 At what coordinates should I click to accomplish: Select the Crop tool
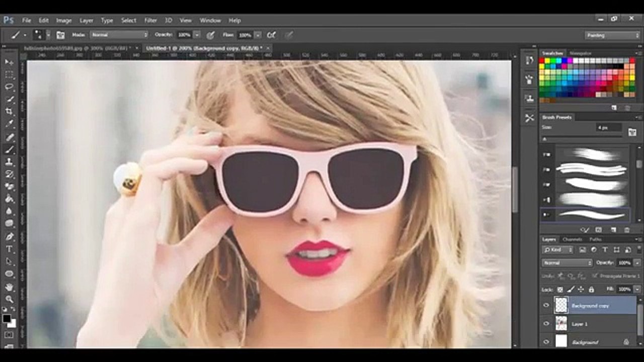pyautogui.click(x=9, y=112)
